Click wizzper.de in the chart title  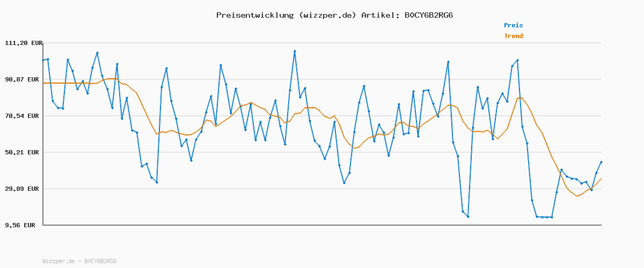click(327, 15)
